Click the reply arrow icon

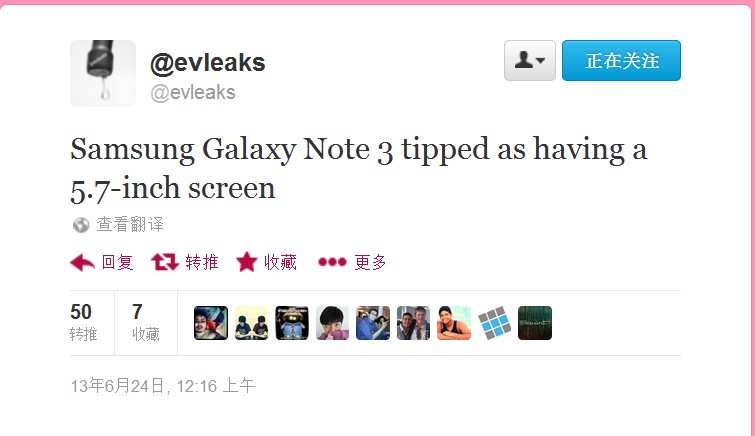point(82,263)
